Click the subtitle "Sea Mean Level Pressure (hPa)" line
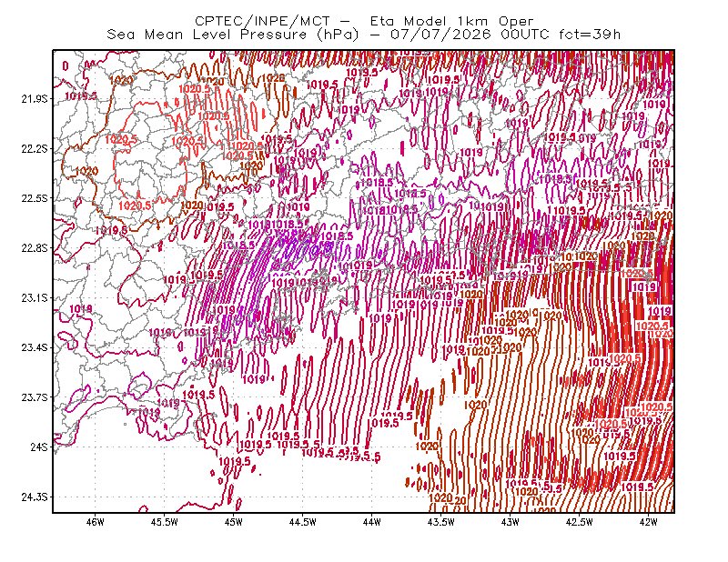The width and height of the screenshot is (728, 562). pyautogui.click(x=363, y=35)
